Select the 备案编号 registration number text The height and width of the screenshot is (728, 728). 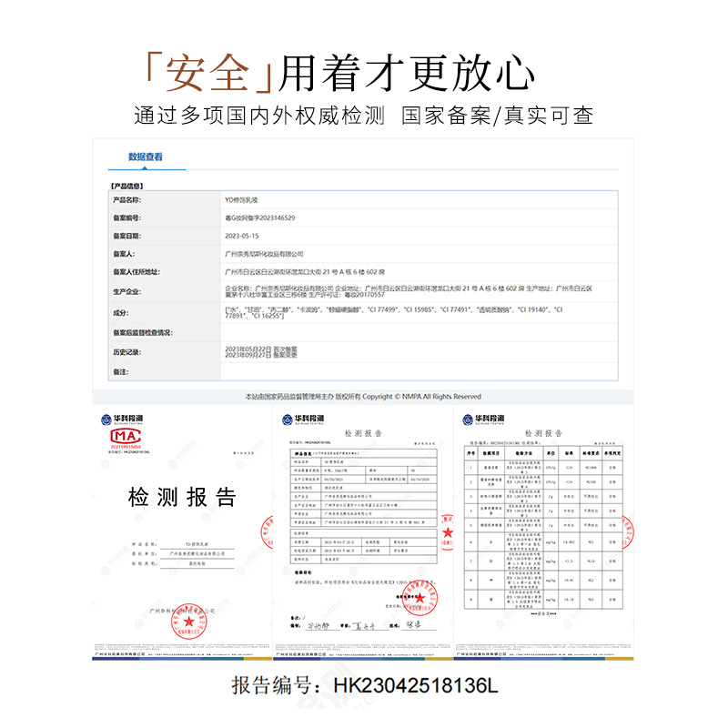coord(260,218)
